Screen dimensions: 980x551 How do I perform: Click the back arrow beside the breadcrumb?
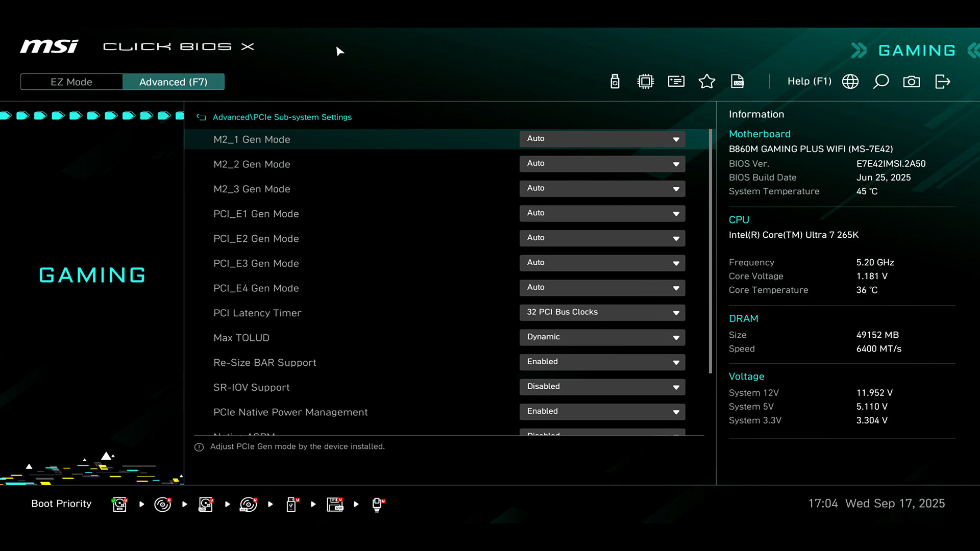click(201, 117)
